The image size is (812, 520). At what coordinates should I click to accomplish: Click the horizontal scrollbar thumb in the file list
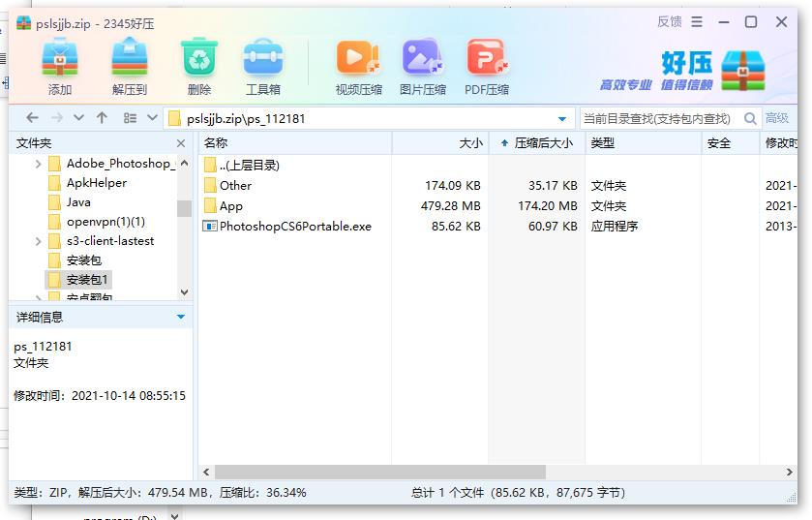point(380,472)
